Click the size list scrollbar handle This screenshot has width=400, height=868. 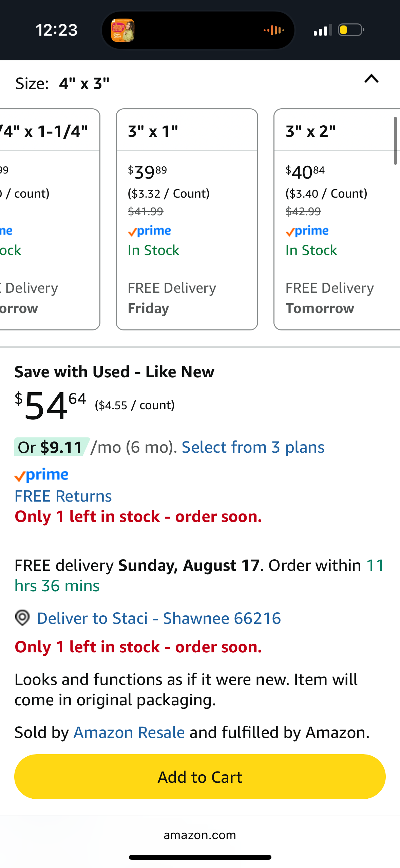395,141
